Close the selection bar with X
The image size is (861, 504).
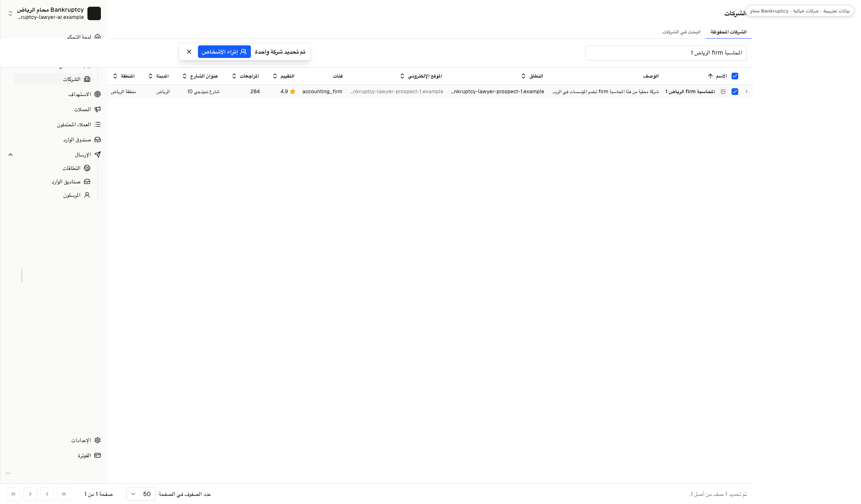click(x=189, y=52)
